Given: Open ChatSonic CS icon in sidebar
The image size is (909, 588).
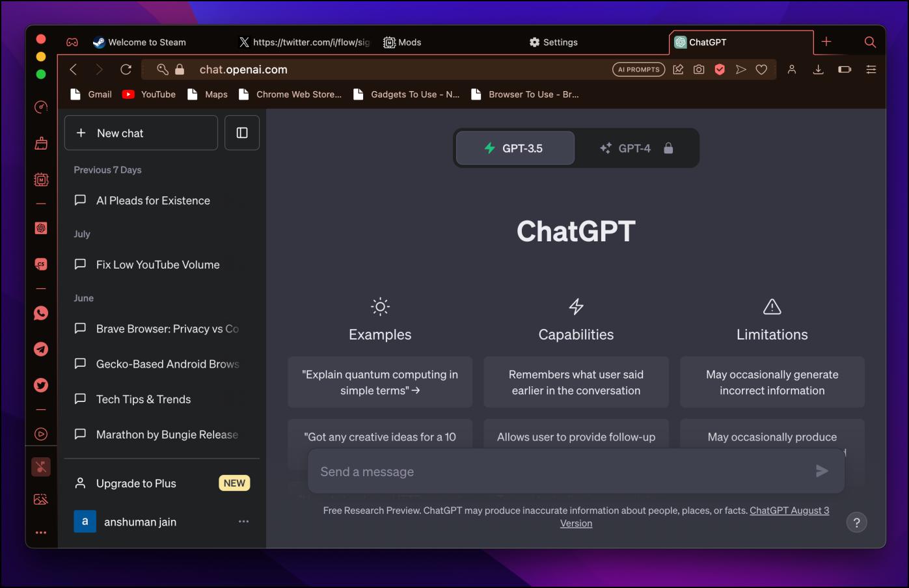Looking at the screenshot, I should point(41,264).
